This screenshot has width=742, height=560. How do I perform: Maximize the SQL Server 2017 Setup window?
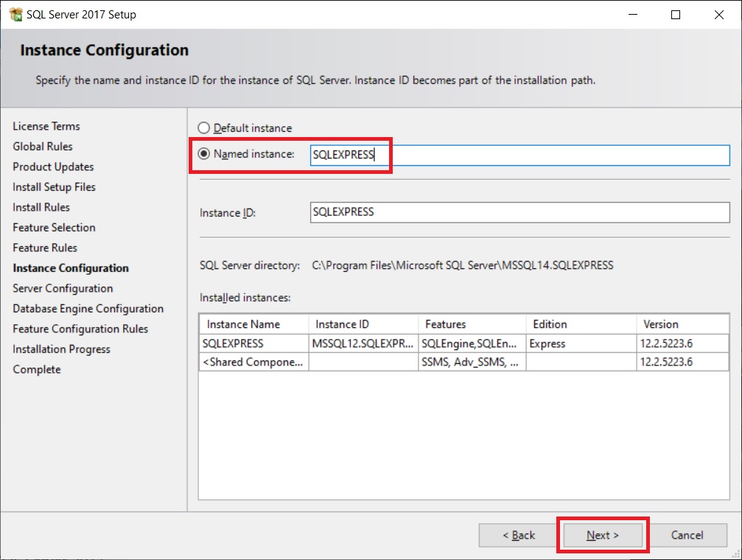pyautogui.click(x=676, y=15)
